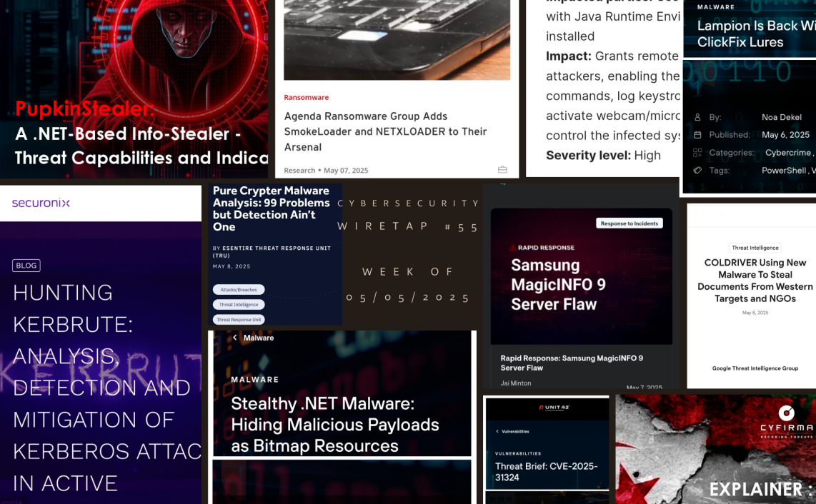Viewport: 816px width, 504px height.
Task: Click 'WEEK OF 05/05/2025' text
Action: pyautogui.click(x=408, y=285)
